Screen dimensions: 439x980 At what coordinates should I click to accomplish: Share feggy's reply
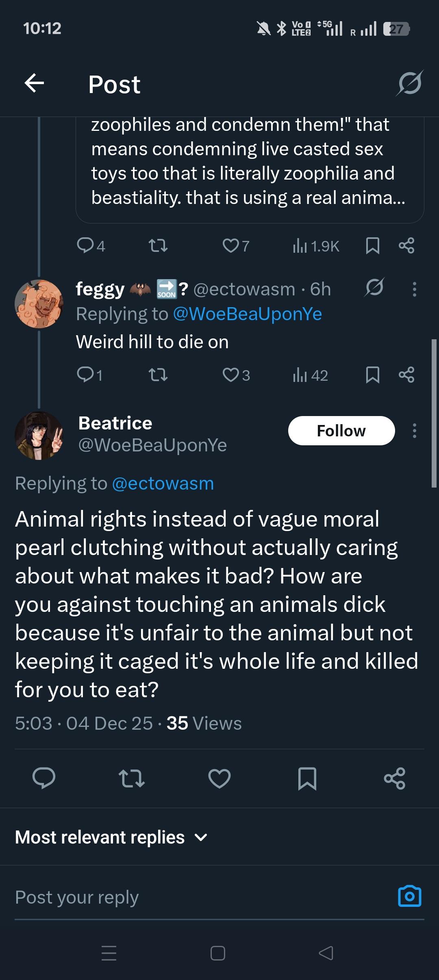coord(406,375)
